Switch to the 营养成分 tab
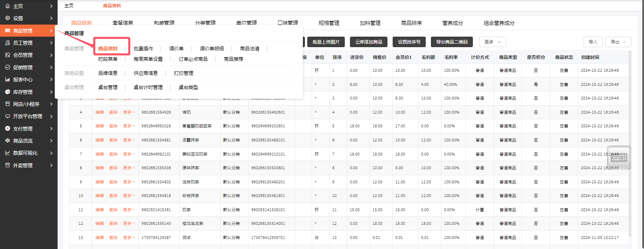The width and height of the screenshot is (644, 249). [452, 23]
